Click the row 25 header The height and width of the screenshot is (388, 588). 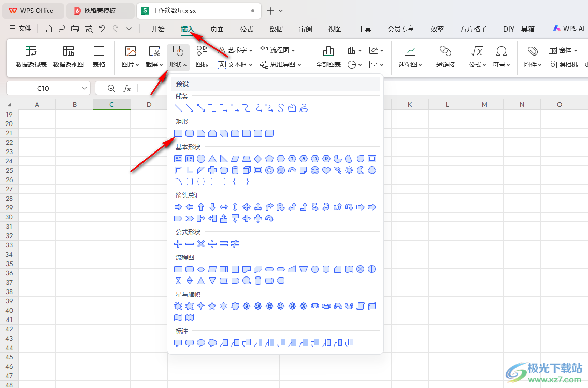9,170
